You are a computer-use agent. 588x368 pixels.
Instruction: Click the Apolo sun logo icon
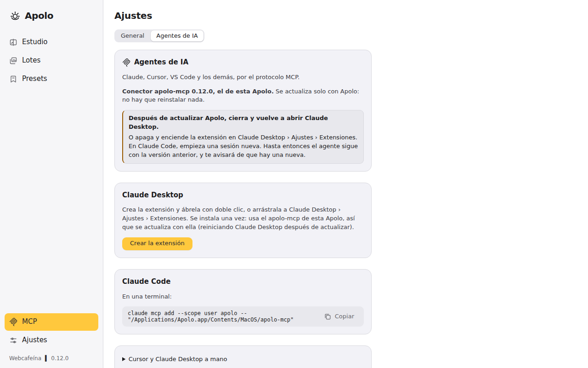tap(15, 16)
